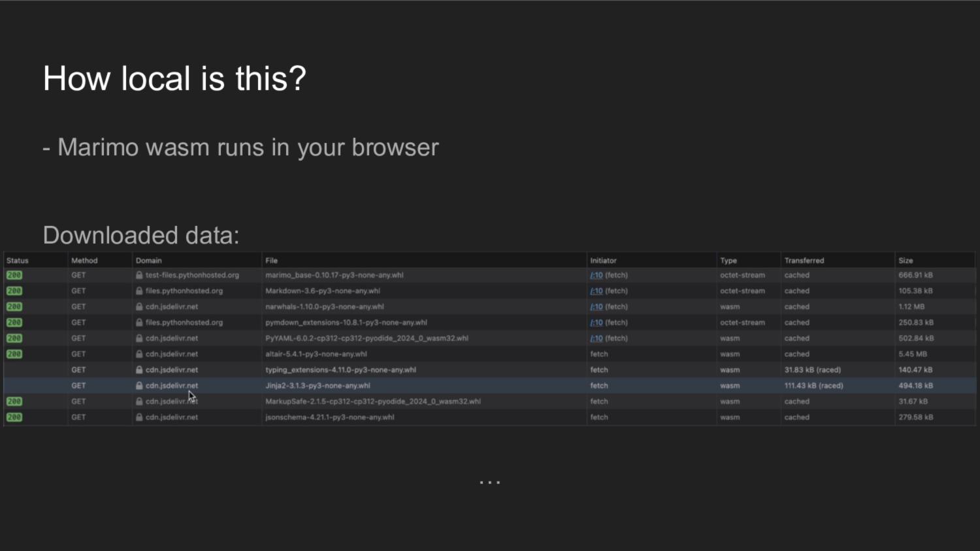Select altair-5.4.1-py3-none-any.whl file entry
The image size is (980, 551).
coord(316,354)
